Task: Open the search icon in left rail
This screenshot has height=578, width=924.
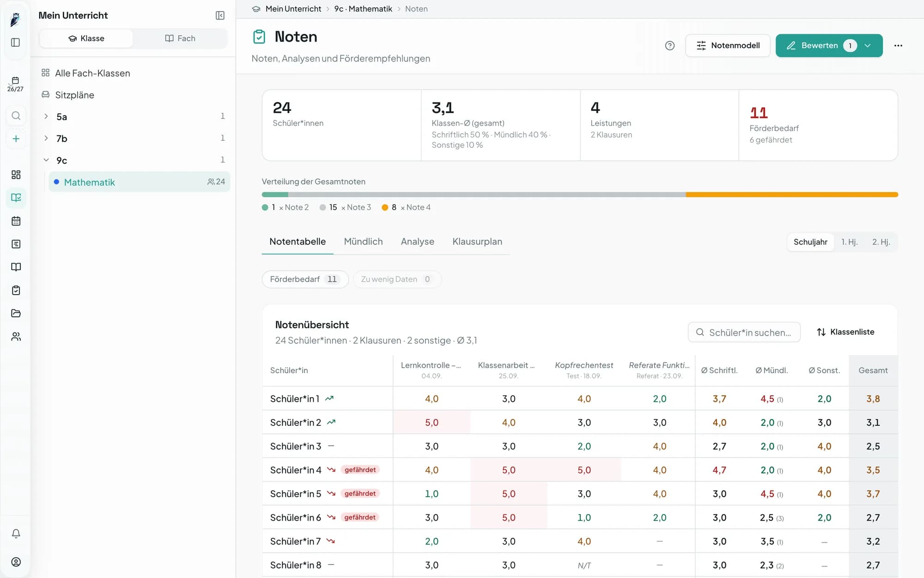Action: pos(16,116)
